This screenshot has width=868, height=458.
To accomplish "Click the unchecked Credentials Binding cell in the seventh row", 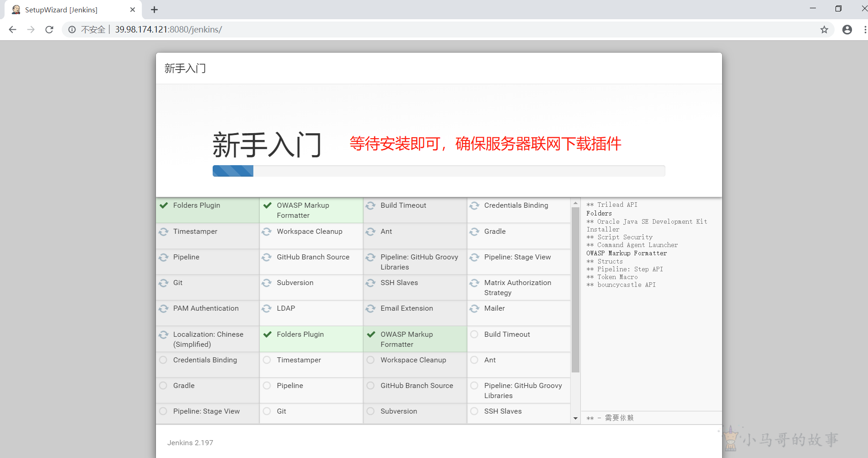I will 208,365.
